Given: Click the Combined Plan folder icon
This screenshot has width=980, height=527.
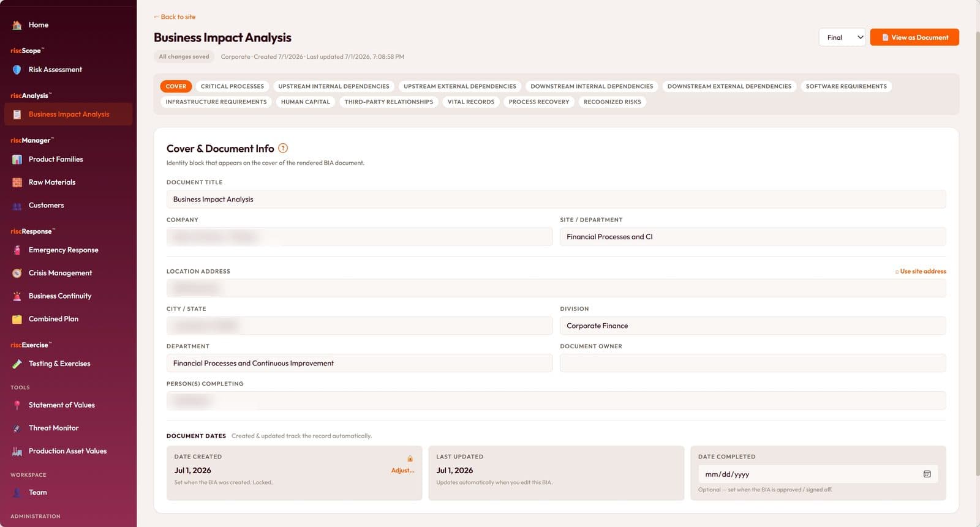Looking at the screenshot, I should (x=17, y=319).
